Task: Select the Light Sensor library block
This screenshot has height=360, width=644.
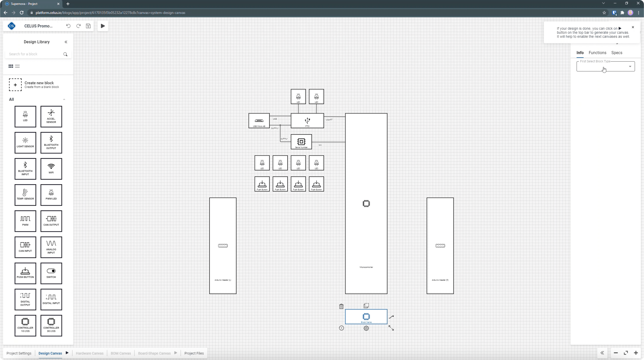Action: (x=25, y=143)
